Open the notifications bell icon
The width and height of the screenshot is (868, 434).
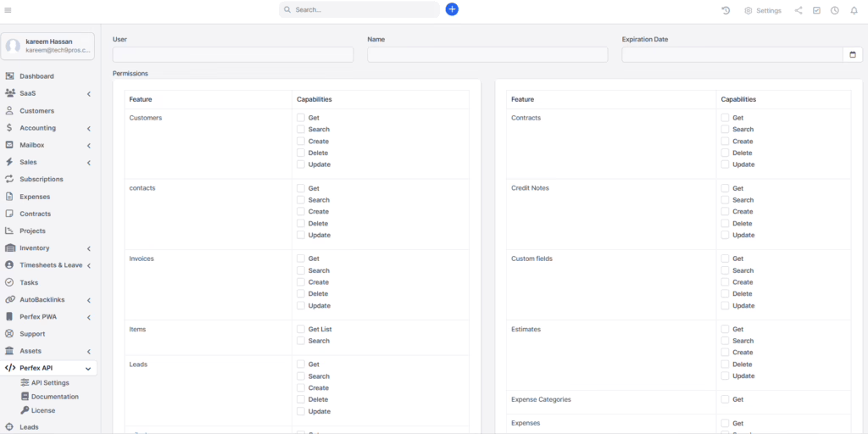coord(854,11)
